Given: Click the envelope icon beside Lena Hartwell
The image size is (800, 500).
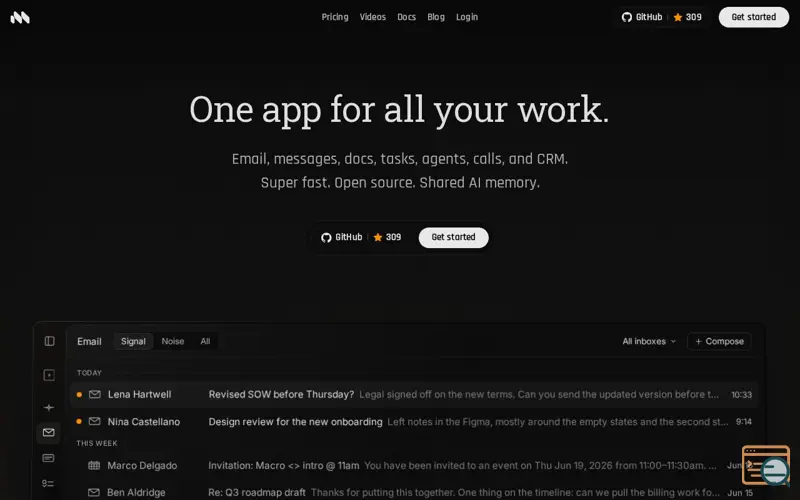Looking at the screenshot, I should pos(94,394).
